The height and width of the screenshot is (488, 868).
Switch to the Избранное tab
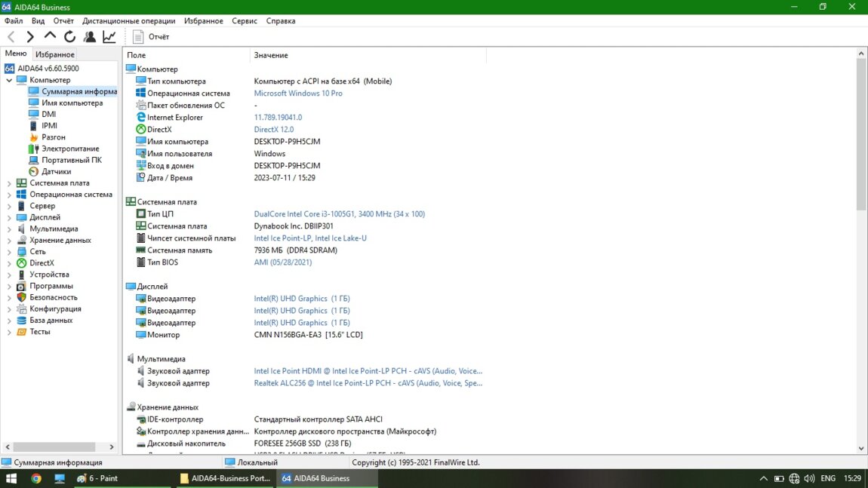coord(54,54)
